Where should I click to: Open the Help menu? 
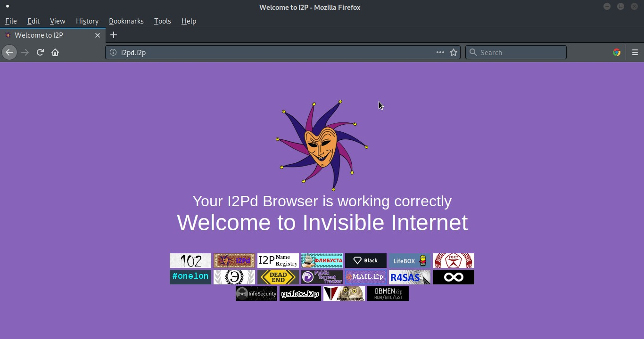coord(189,21)
